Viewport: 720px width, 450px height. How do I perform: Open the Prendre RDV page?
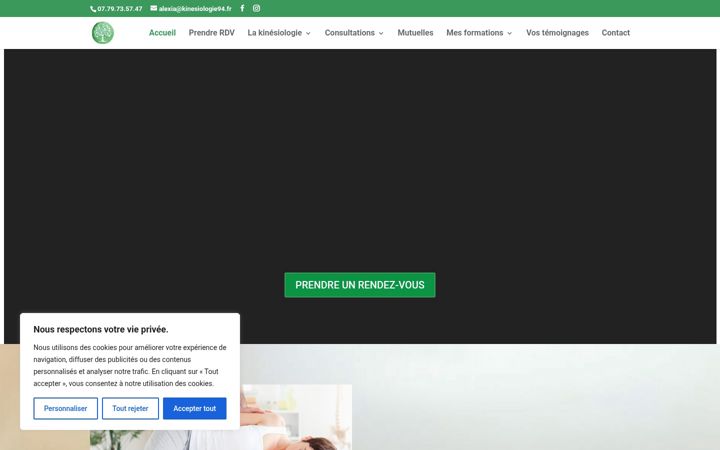212,33
